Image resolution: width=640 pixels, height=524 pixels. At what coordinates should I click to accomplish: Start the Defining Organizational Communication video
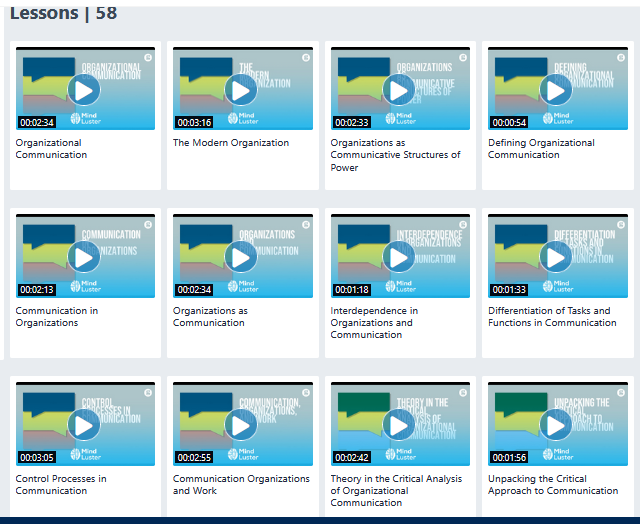(x=556, y=90)
